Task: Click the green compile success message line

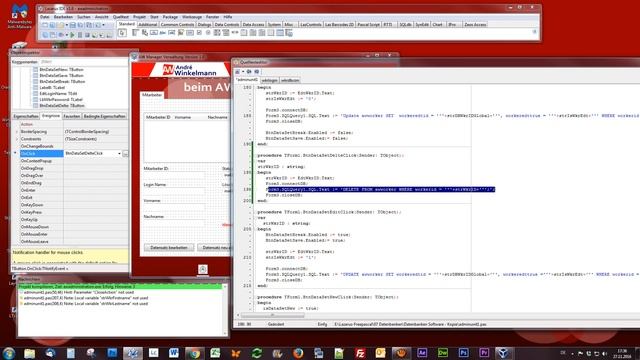Action: (x=120, y=287)
